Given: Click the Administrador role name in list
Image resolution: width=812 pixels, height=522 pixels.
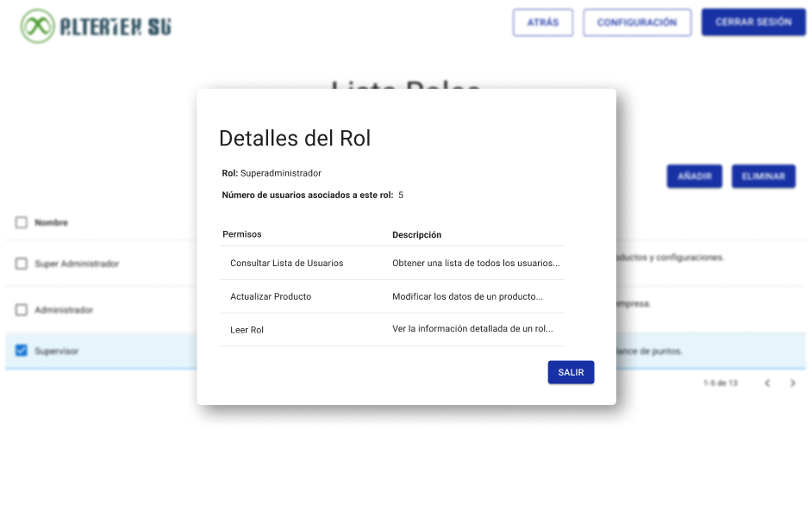Looking at the screenshot, I should coord(64,310).
